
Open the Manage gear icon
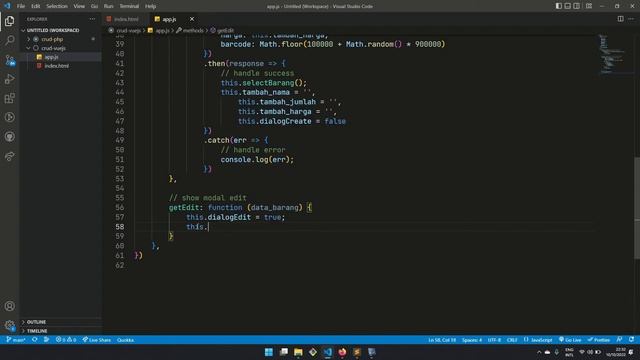tap(10, 325)
